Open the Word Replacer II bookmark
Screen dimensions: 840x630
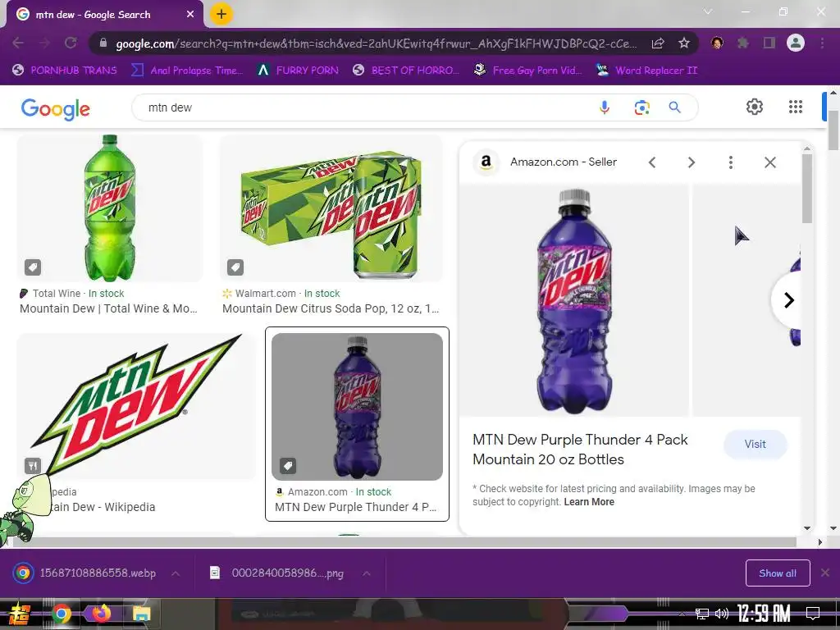[647, 71]
